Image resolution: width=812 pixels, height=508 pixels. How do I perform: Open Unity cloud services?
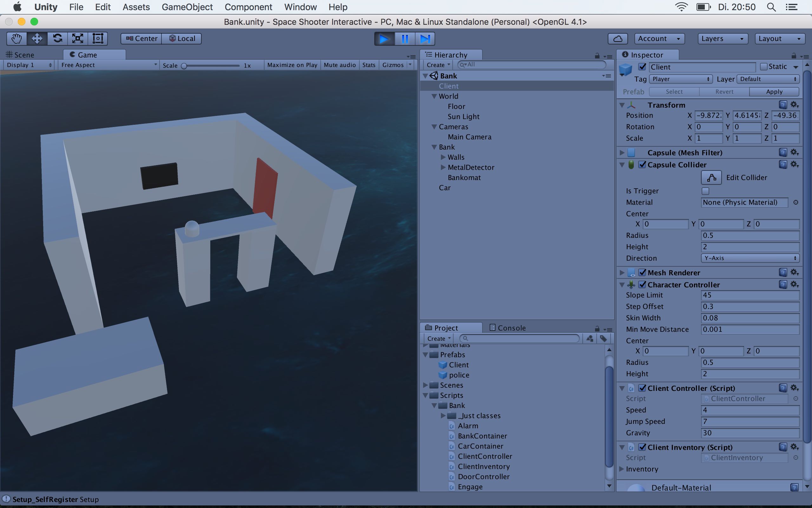click(618, 39)
